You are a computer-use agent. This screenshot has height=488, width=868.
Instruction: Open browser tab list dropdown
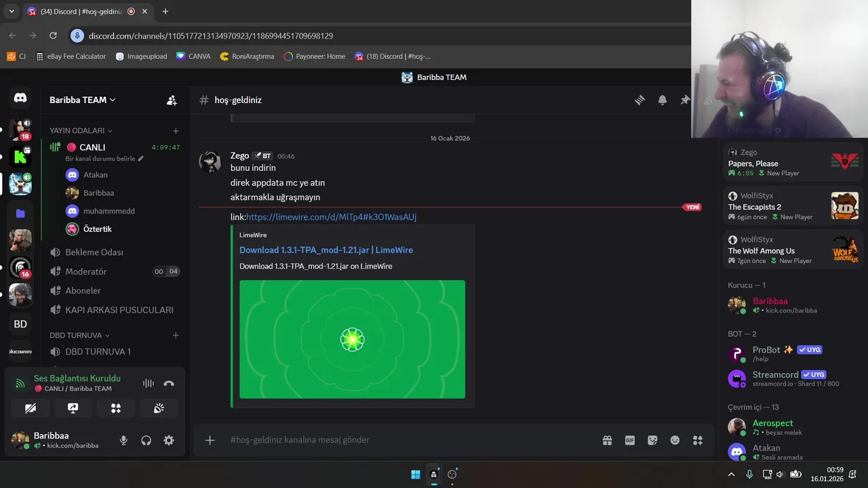click(12, 12)
